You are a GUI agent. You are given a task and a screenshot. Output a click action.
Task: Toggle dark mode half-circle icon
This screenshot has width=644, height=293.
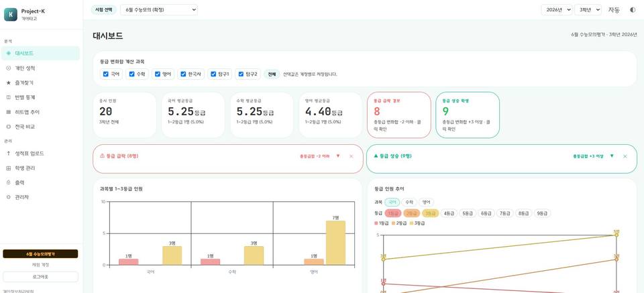(633, 10)
